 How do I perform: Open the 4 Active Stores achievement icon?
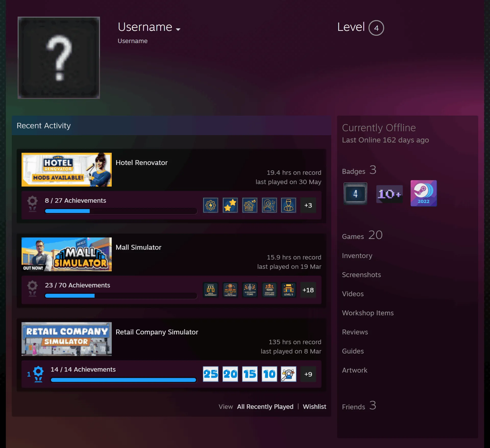click(230, 290)
